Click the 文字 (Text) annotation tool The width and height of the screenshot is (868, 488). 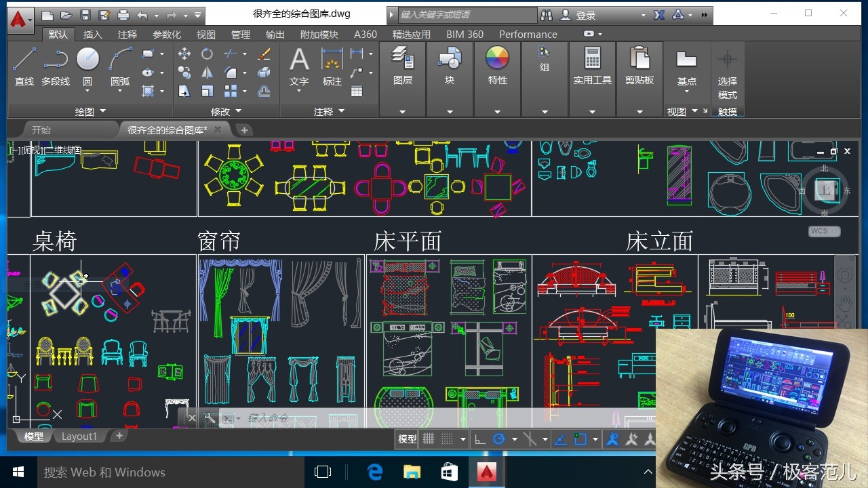(299, 60)
